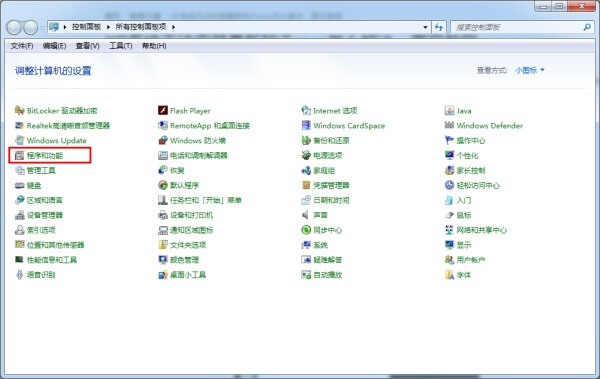
Task: Click the 电源选项 icon
Action: coord(306,155)
